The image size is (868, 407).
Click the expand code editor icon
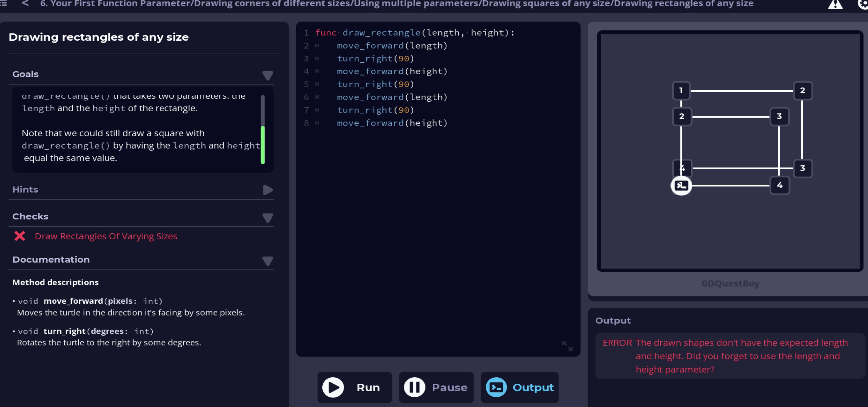[x=567, y=346]
